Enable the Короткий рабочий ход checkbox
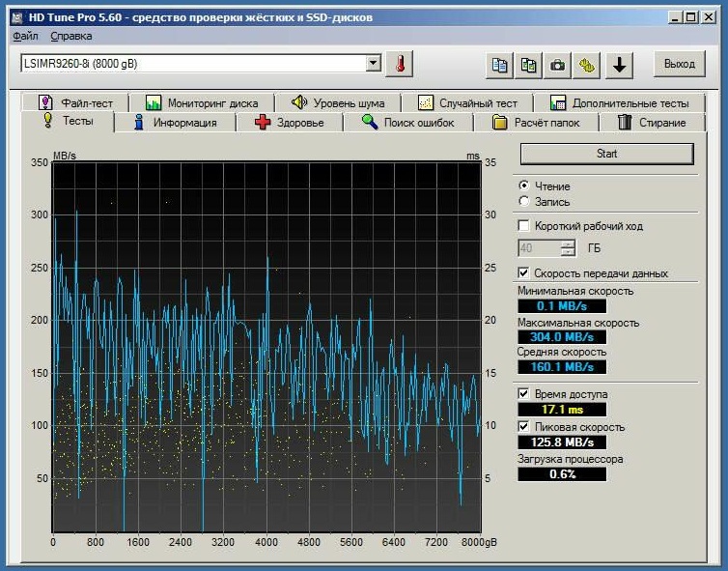Image resolution: width=728 pixels, height=571 pixels. (x=524, y=226)
